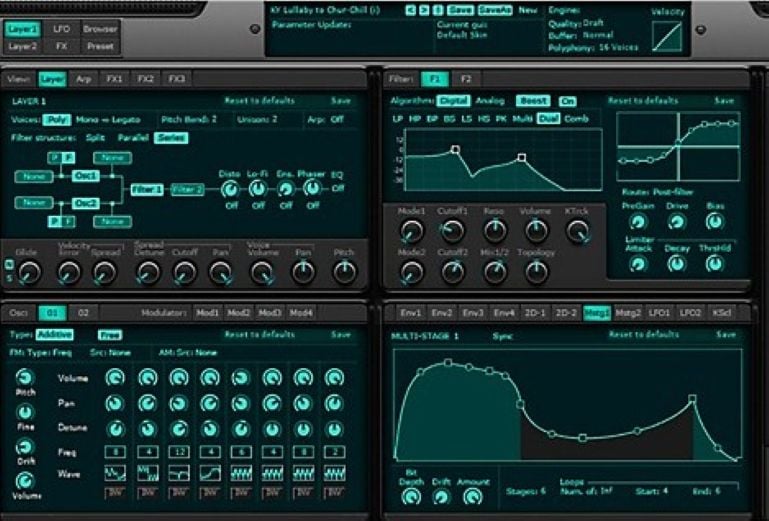Open the LFO1 modulator tab
Screen dimensions: 769x521
(x=659, y=313)
